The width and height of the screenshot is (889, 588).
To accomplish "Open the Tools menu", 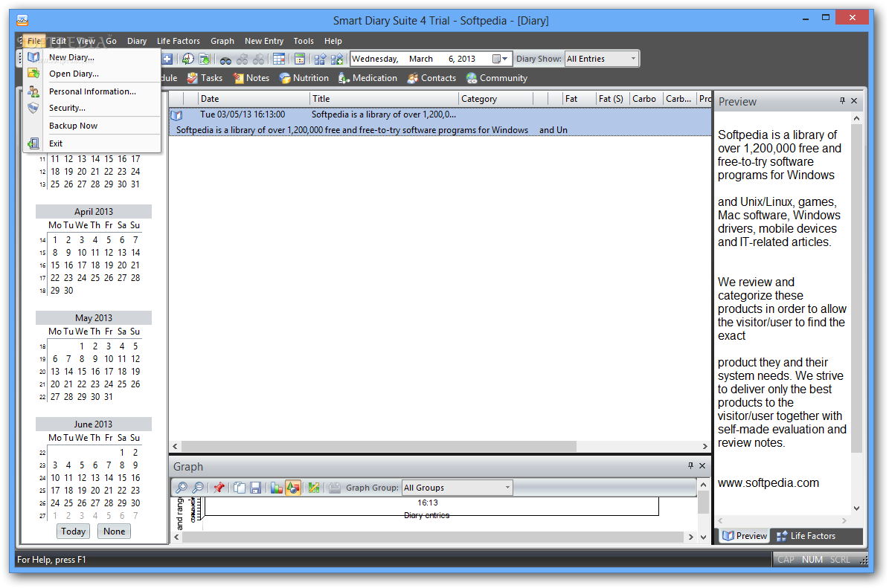I will (x=304, y=41).
